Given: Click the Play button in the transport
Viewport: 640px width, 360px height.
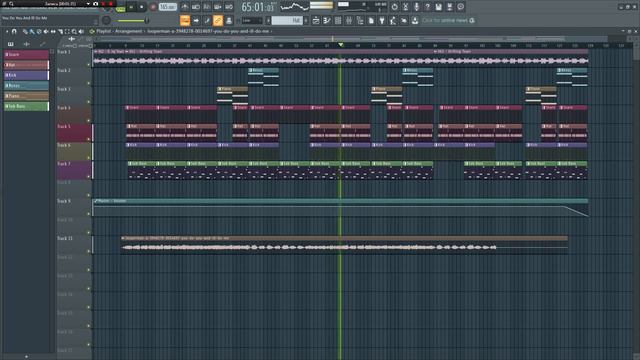Looking at the screenshot, I should tap(131, 7).
